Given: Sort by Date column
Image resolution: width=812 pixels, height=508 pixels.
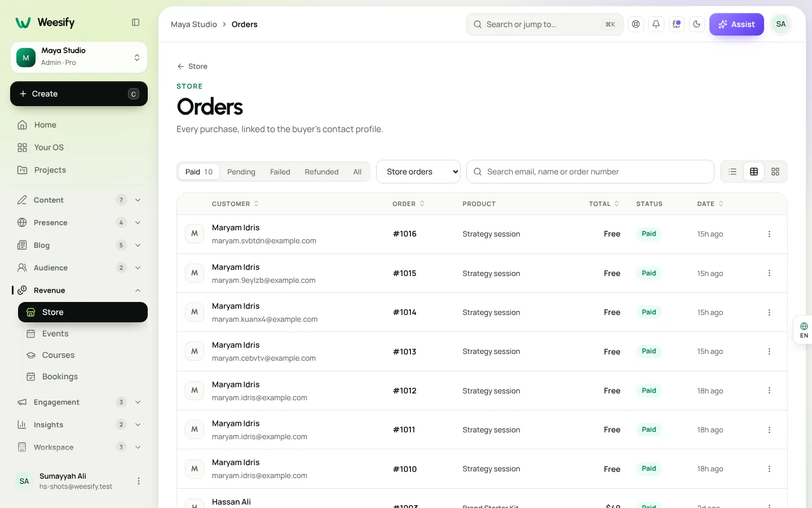Looking at the screenshot, I should 710,204.
